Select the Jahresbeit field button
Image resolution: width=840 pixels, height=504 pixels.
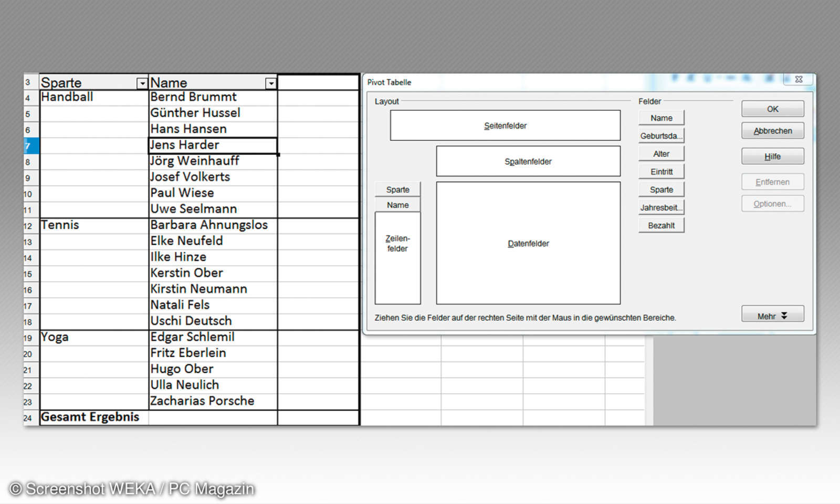click(x=661, y=207)
